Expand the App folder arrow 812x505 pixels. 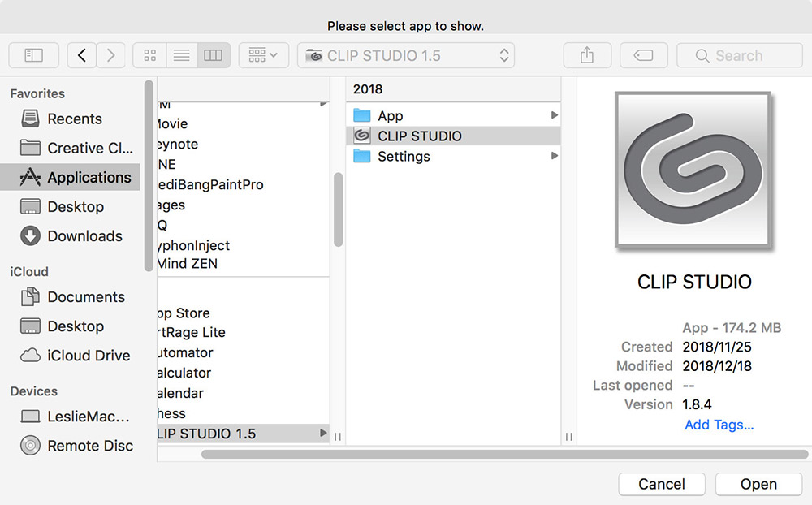tap(554, 115)
